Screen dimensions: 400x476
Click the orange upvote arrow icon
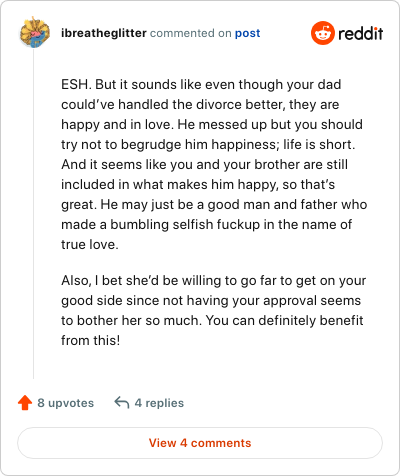[x=25, y=403]
